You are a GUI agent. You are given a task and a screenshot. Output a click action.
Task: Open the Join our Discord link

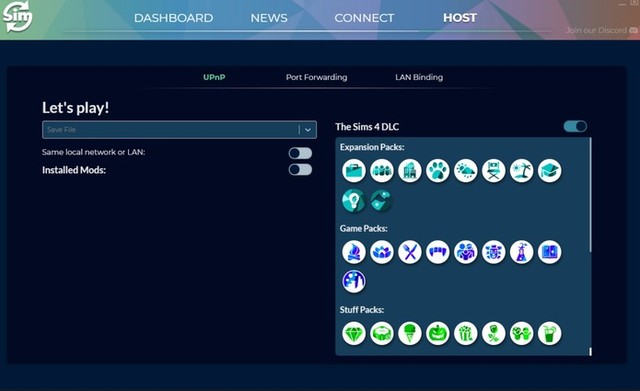[602, 30]
